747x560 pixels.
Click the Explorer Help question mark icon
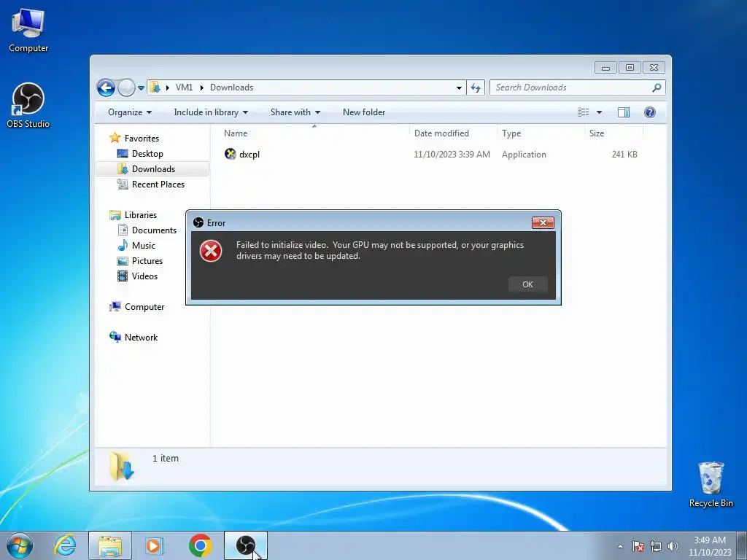pyautogui.click(x=650, y=112)
